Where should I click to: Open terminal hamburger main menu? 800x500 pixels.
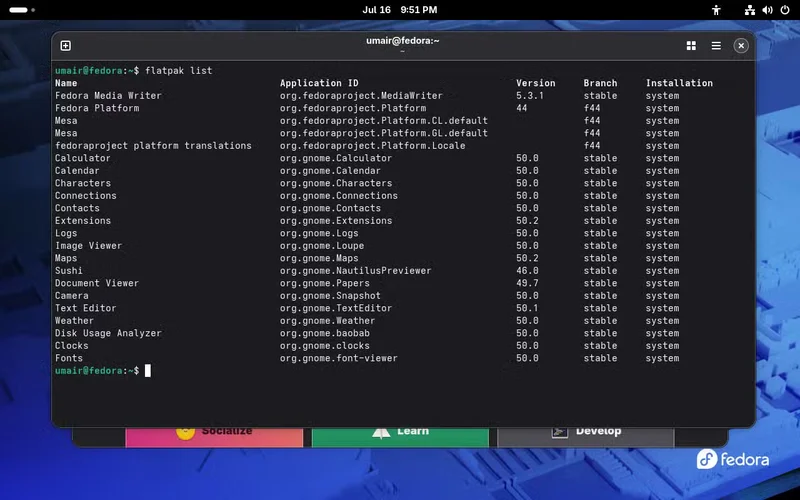point(716,46)
